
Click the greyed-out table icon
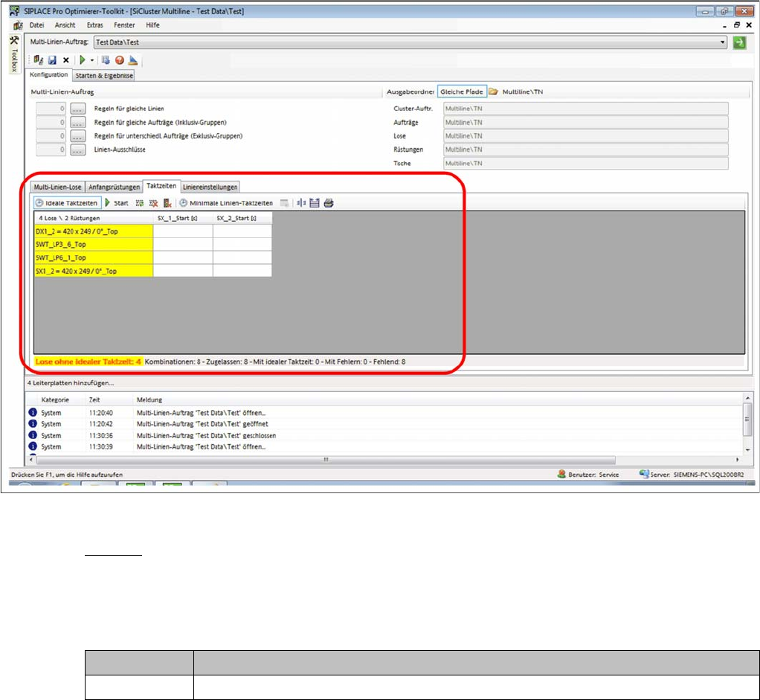285,203
